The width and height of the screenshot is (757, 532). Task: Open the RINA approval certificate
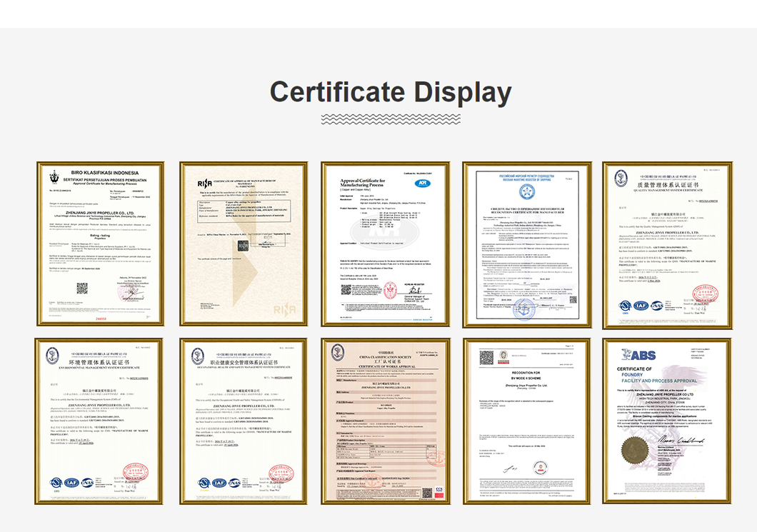pos(243,244)
